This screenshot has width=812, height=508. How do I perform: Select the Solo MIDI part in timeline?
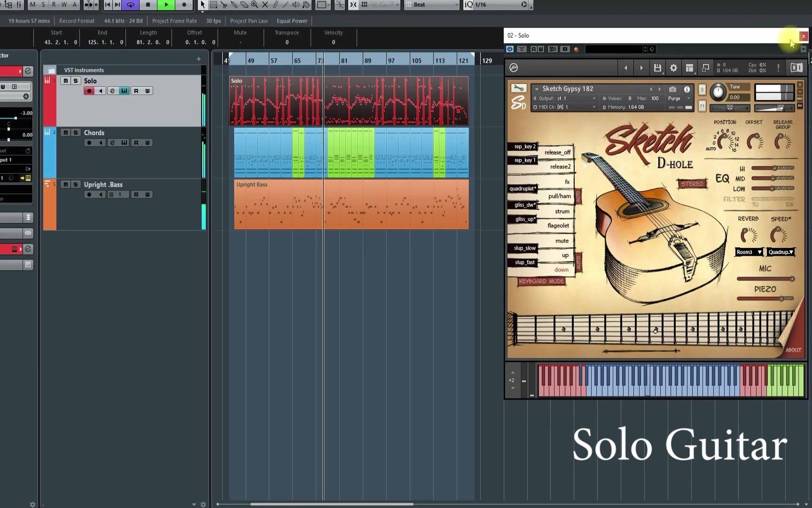[349, 101]
